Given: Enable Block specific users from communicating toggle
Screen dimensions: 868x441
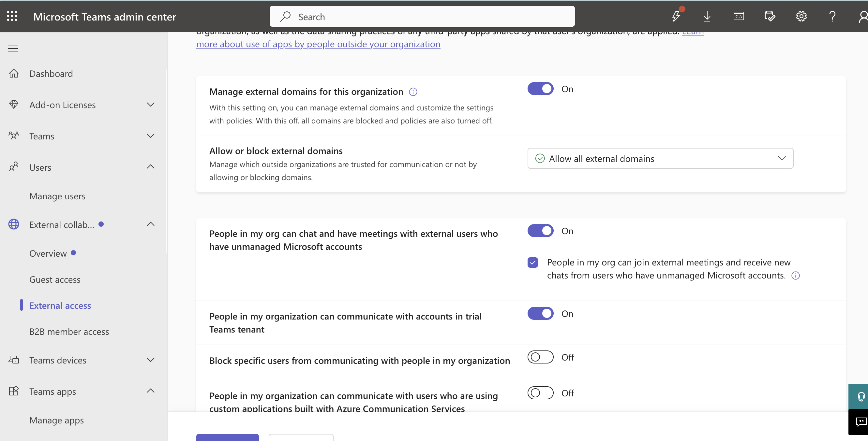Looking at the screenshot, I should (541, 357).
